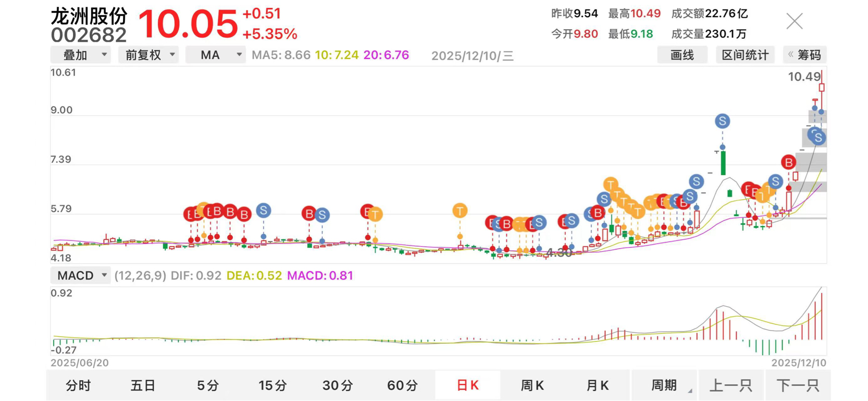Screen dimensions: 868x401
Task: Switch to the 15分 tab
Action: tap(272, 385)
